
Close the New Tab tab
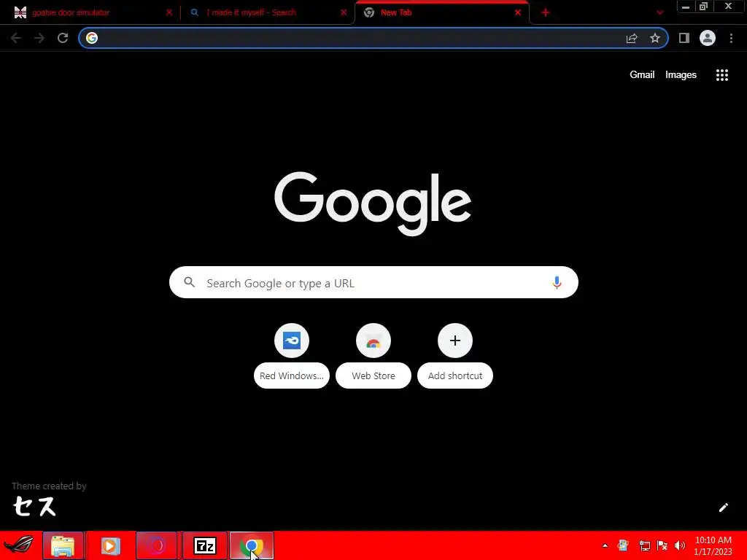[518, 13]
